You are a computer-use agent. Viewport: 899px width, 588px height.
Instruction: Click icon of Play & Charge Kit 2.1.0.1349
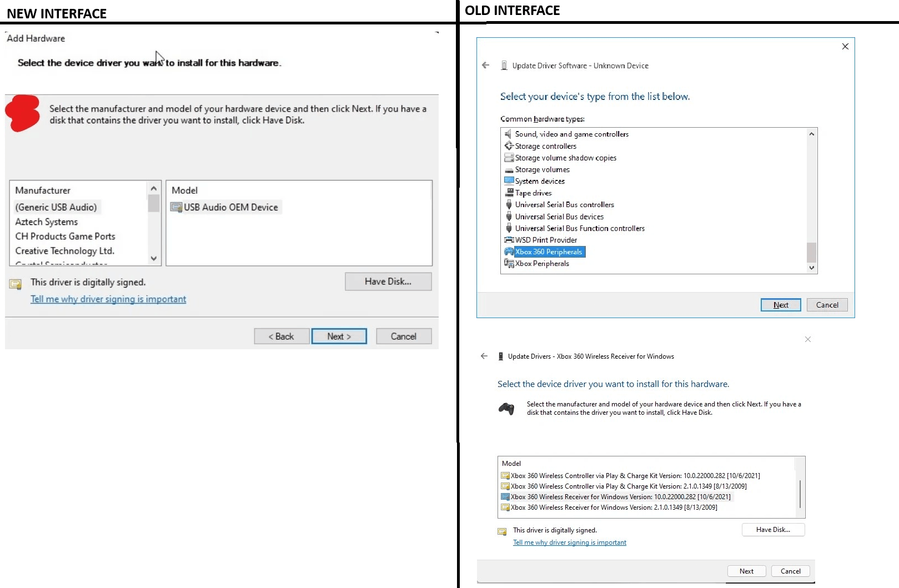pos(505,486)
